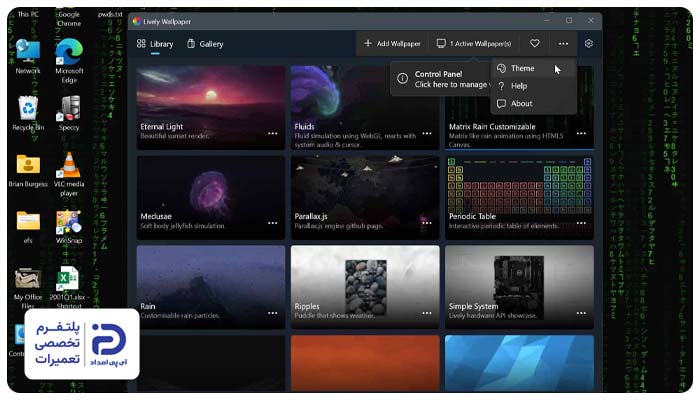Select About from the dropdown menu
Image resolution: width=700 pixels, height=400 pixels.
pos(533,104)
